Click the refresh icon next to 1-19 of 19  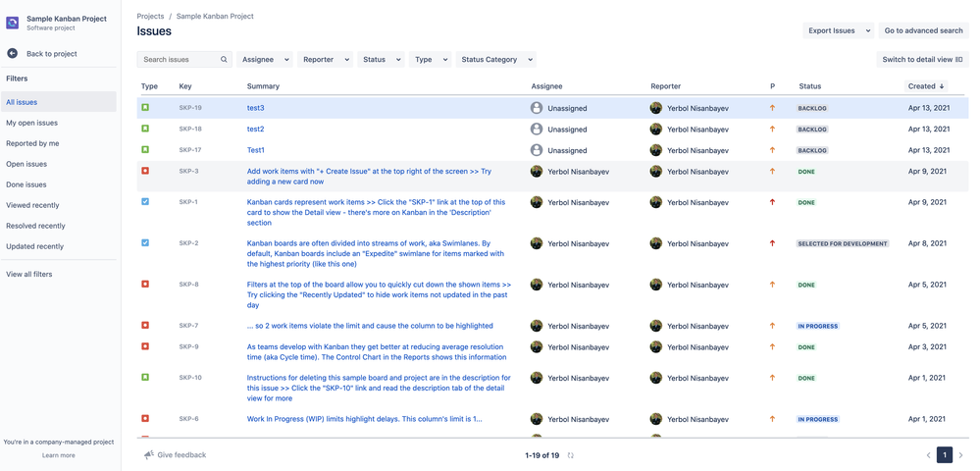coord(571,456)
